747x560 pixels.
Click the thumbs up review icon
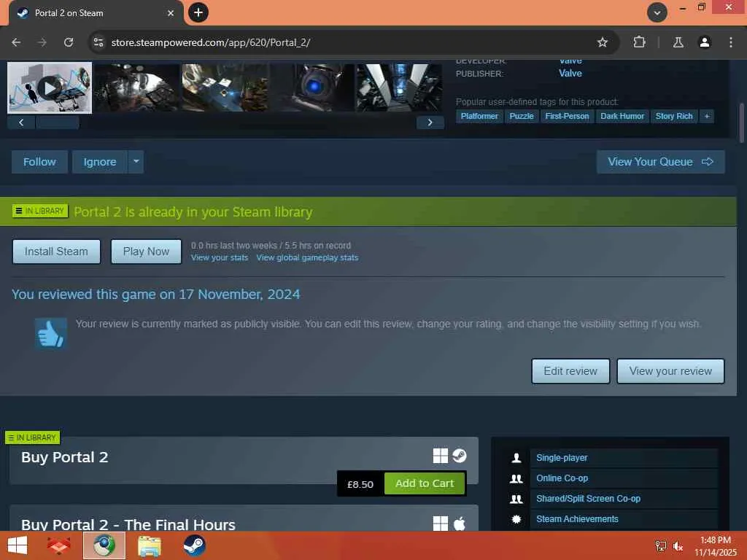click(51, 333)
